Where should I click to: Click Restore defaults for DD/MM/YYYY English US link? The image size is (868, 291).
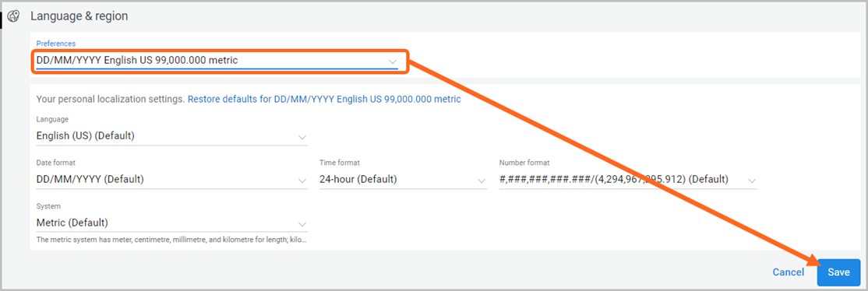click(324, 100)
